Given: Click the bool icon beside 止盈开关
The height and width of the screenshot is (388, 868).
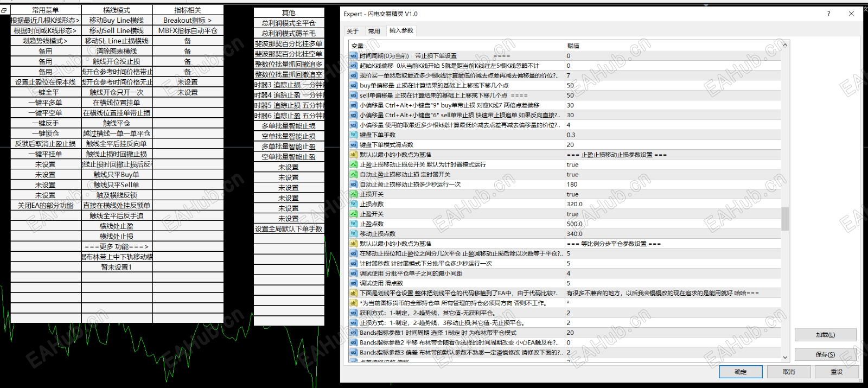Looking at the screenshot, I should 353,214.
